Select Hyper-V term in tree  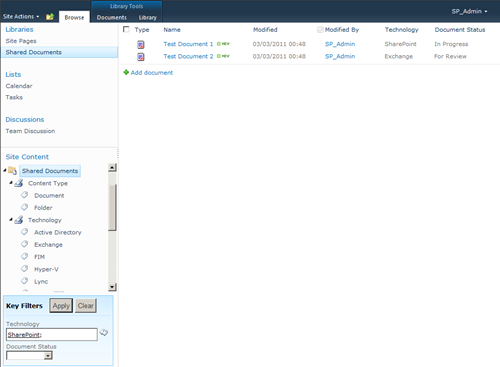click(46, 269)
